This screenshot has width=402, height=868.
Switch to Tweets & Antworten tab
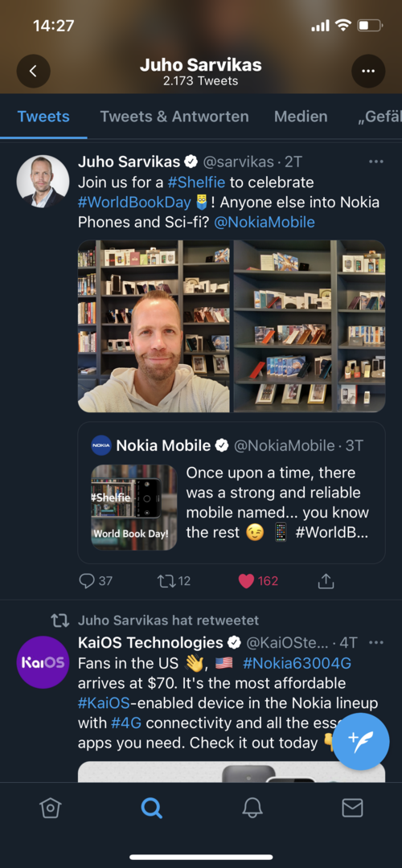[x=174, y=117]
